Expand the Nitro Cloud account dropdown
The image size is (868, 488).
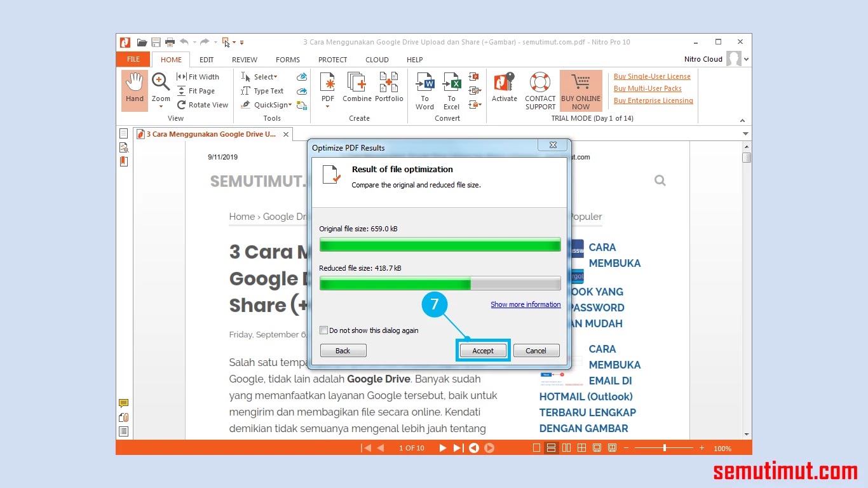click(746, 59)
